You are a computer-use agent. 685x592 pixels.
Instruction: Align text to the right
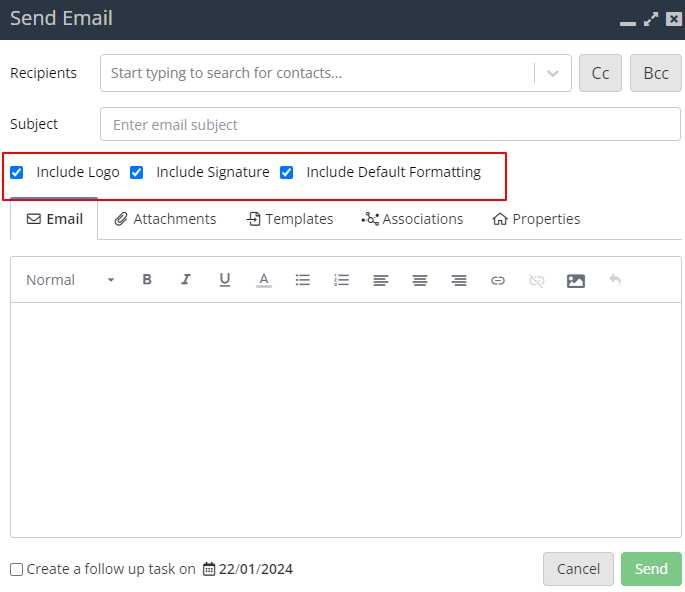click(459, 280)
